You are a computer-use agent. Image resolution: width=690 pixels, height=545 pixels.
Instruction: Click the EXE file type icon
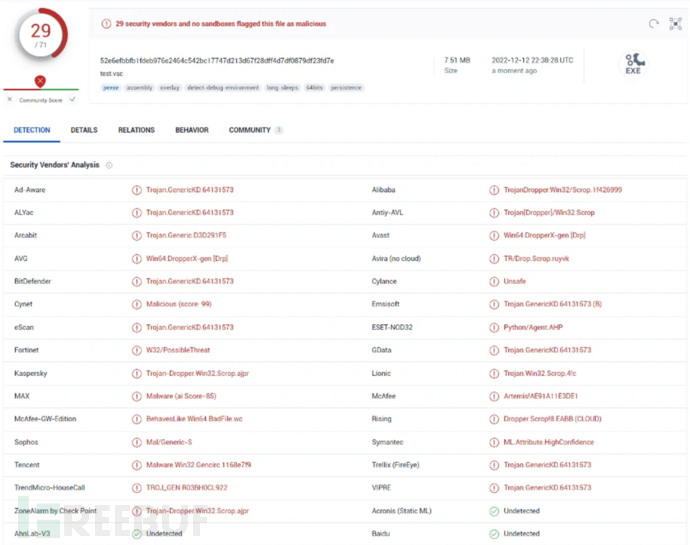pyautogui.click(x=633, y=64)
